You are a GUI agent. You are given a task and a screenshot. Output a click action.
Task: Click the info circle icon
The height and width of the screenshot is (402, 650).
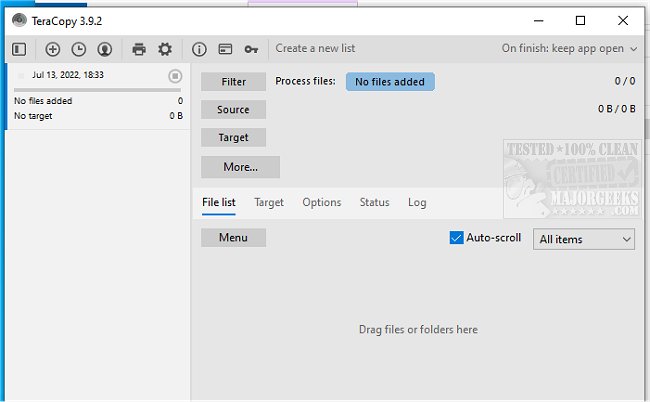199,49
